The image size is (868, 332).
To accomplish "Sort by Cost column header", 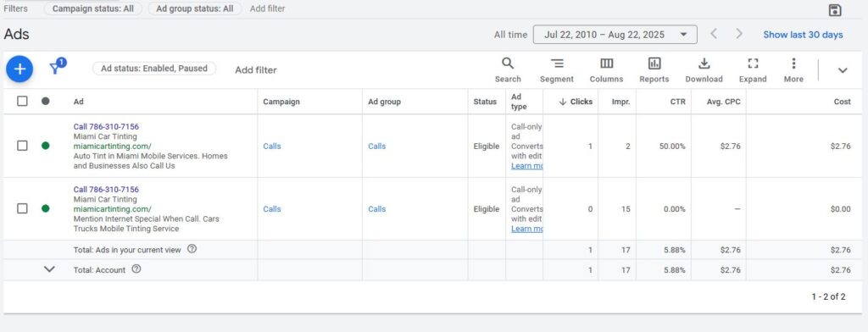I will (x=843, y=102).
